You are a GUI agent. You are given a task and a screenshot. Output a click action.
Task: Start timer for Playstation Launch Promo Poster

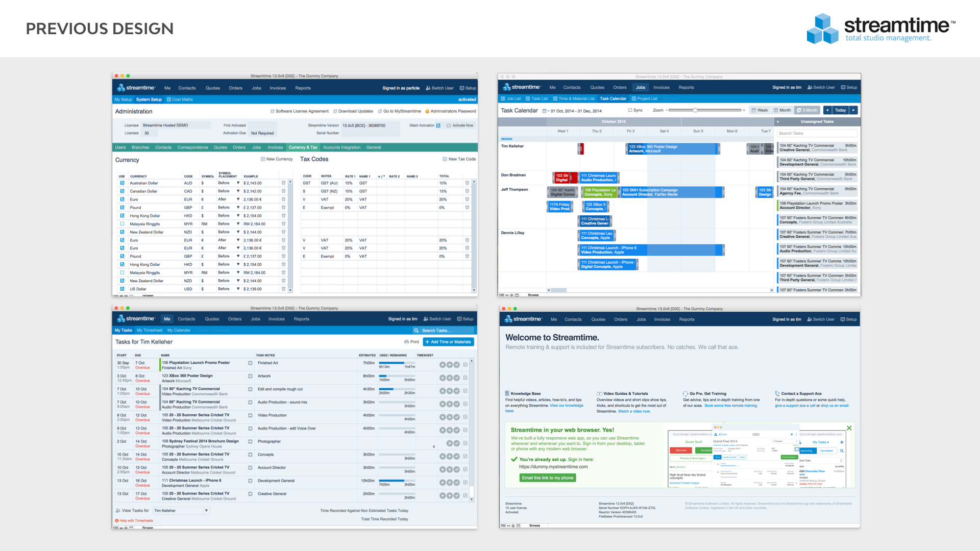(443, 365)
